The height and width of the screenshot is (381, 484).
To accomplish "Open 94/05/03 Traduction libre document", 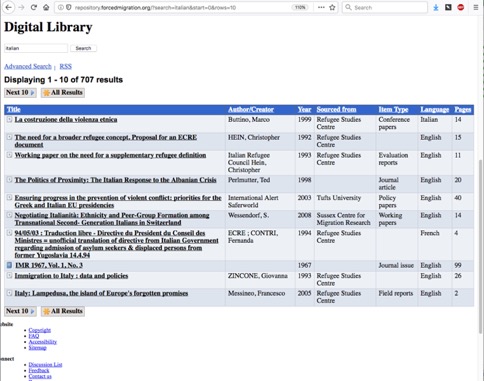I will pos(117,244).
